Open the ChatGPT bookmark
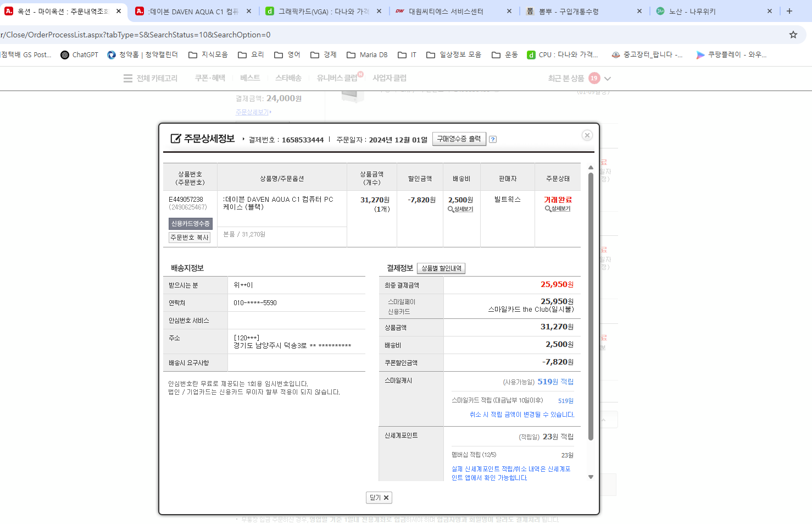Screen dimensions: 812x524 coord(79,55)
